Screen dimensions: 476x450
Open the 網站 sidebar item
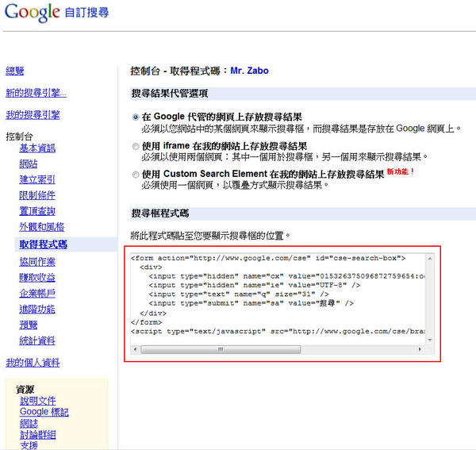(29, 164)
